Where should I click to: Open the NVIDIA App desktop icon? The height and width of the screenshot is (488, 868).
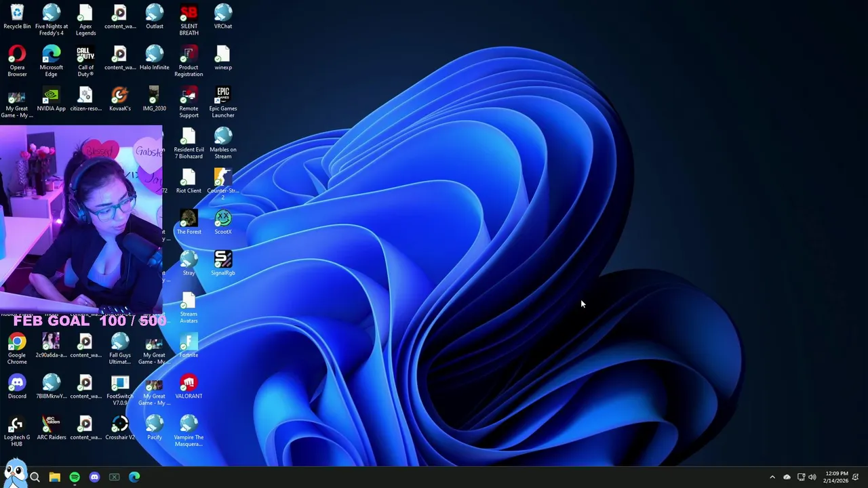52,99
